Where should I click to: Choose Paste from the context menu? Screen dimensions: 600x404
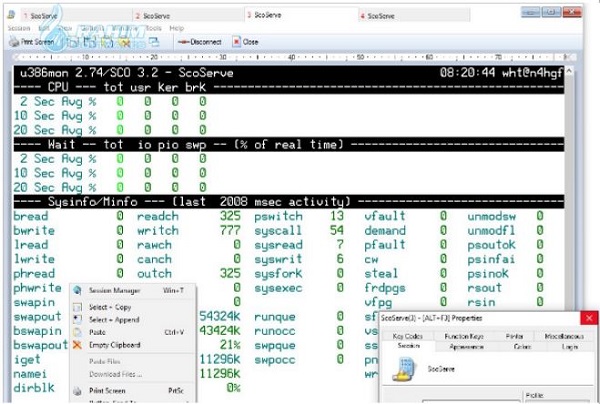[x=133, y=332]
